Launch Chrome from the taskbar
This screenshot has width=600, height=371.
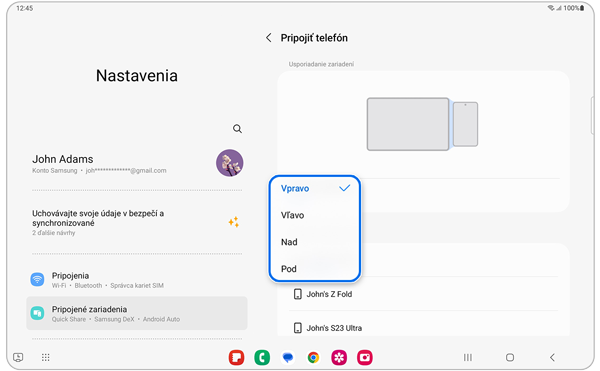313,358
